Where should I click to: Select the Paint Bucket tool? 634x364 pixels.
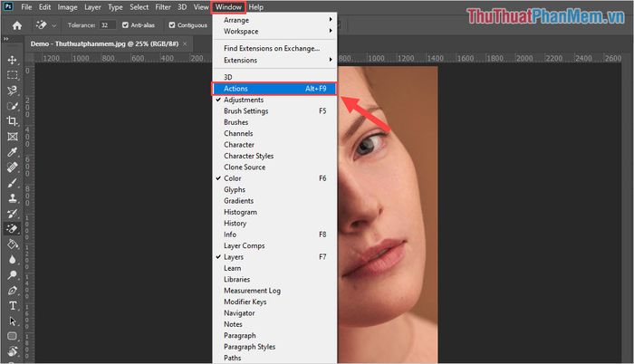tap(12, 244)
